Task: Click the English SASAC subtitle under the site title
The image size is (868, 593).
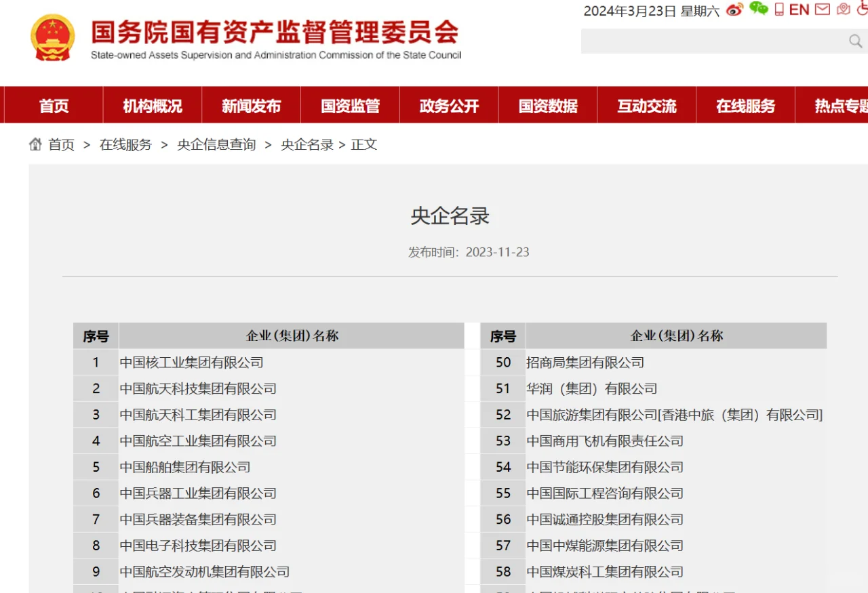Action: [x=276, y=55]
